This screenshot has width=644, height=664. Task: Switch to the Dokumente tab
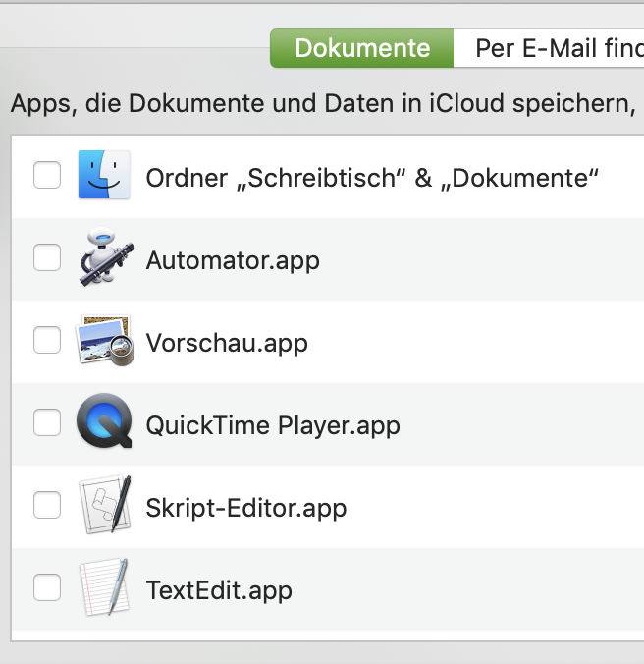pos(362,48)
